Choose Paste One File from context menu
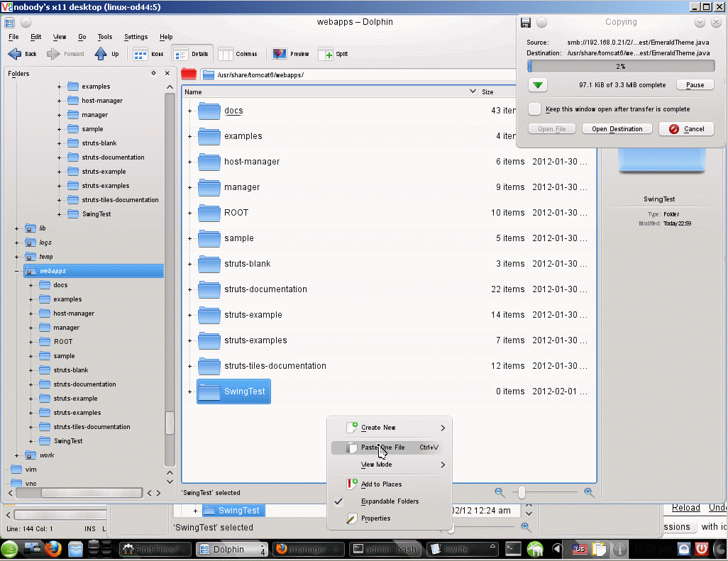The image size is (728, 561). [x=390, y=448]
